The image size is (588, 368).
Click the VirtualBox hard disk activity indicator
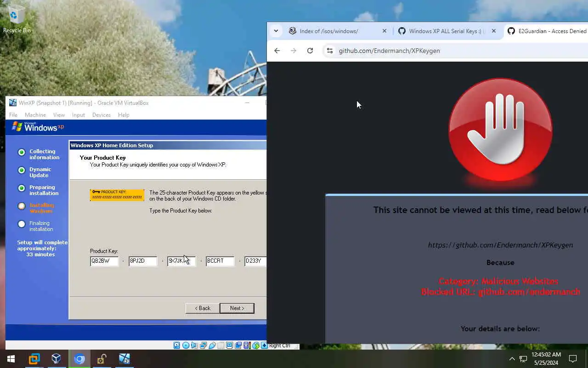(x=177, y=345)
